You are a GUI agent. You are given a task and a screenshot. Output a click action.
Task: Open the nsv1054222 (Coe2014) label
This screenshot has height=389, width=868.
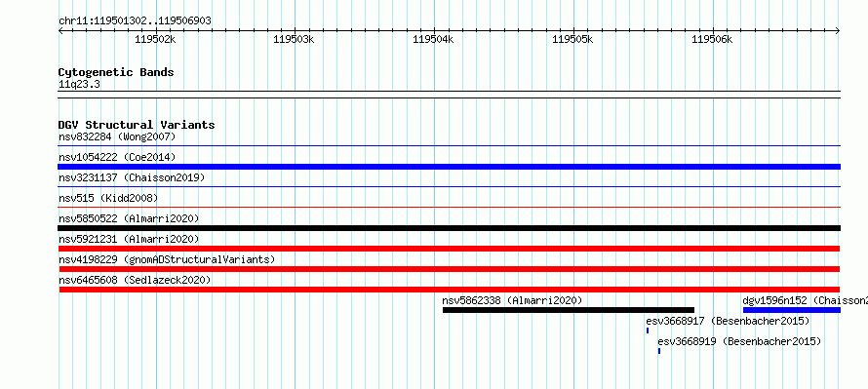[x=117, y=157]
